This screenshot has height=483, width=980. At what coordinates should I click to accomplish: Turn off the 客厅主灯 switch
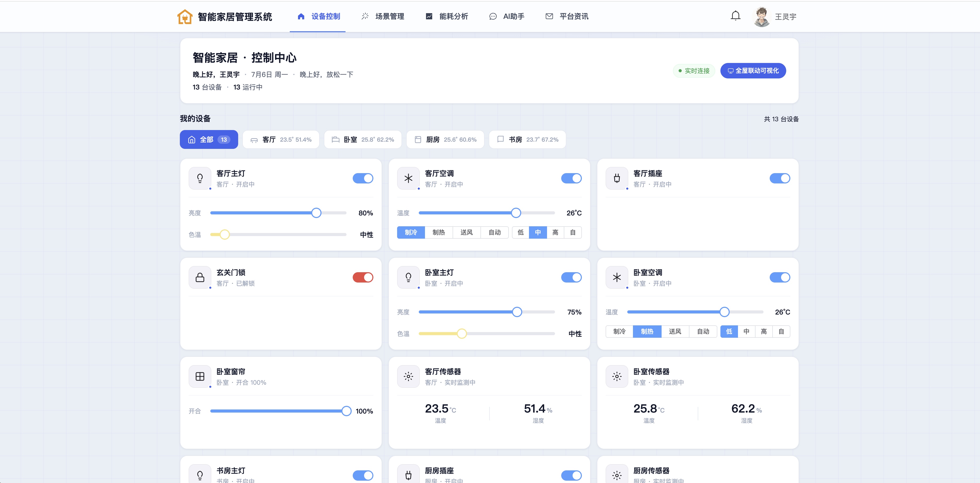click(363, 178)
